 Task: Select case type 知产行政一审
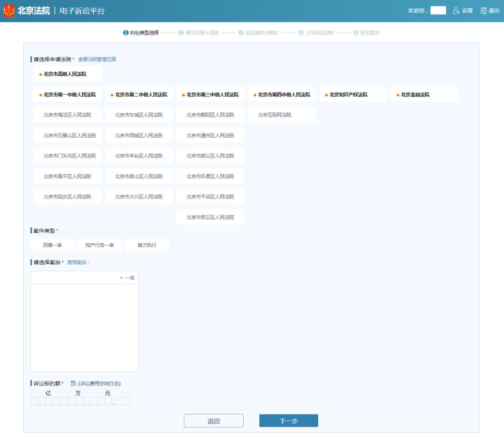tap(100, 245)
